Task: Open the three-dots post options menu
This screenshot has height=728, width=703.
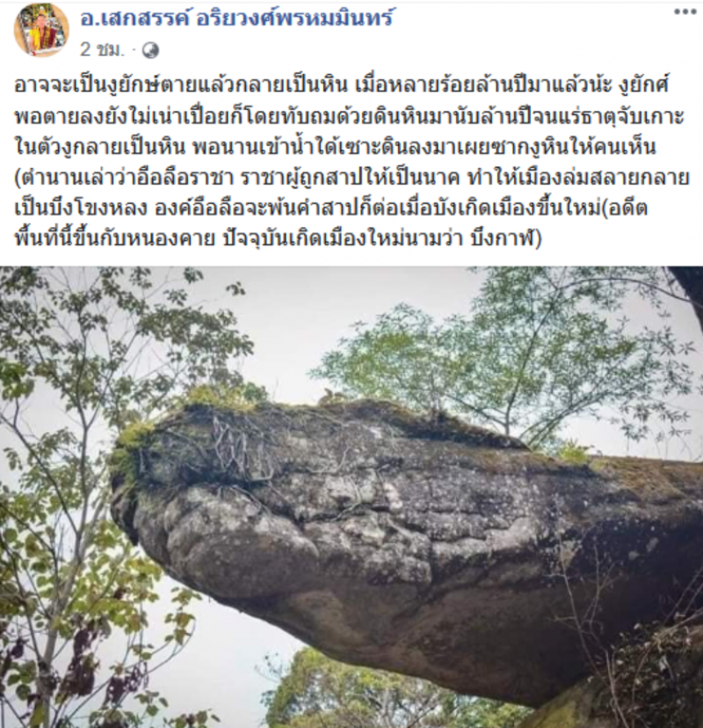Action: [x=685, y=12]
